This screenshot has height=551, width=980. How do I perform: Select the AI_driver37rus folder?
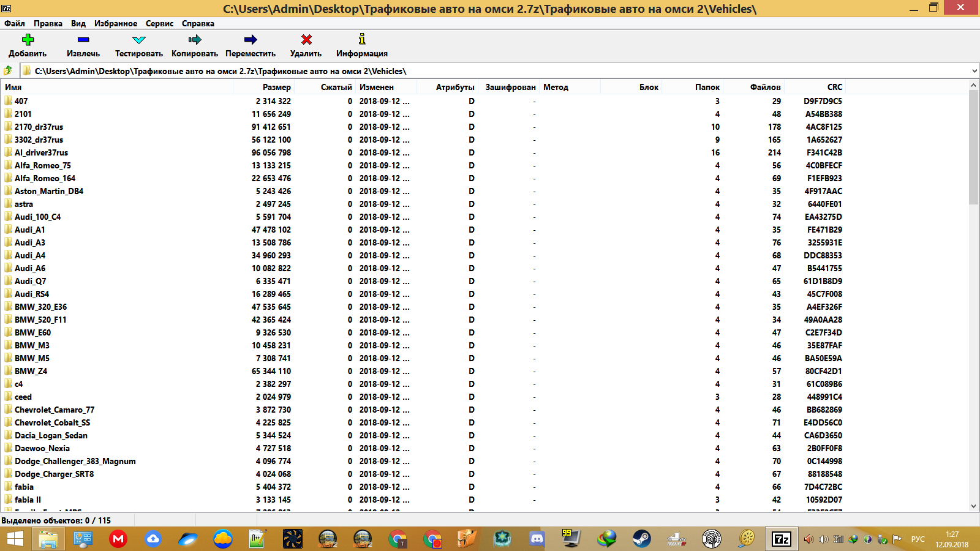pyautogui.click(x=41, y=152)
